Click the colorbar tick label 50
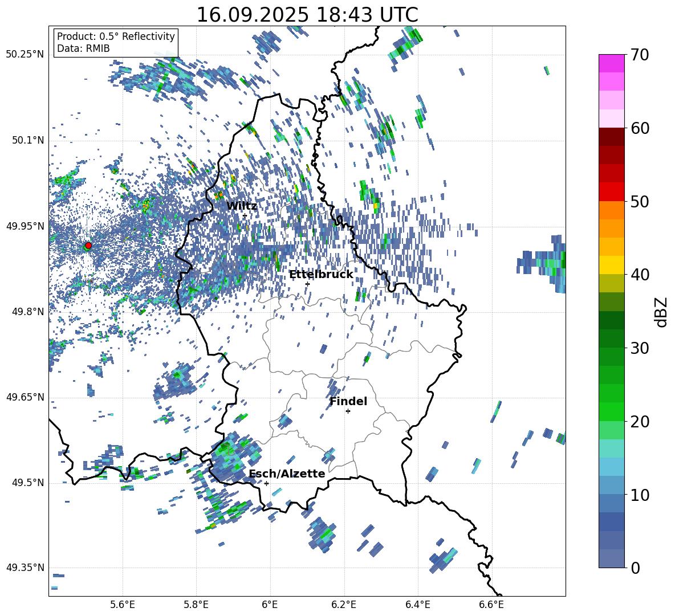The width and height of the screenshot is (675, 616). pos(640,201)
